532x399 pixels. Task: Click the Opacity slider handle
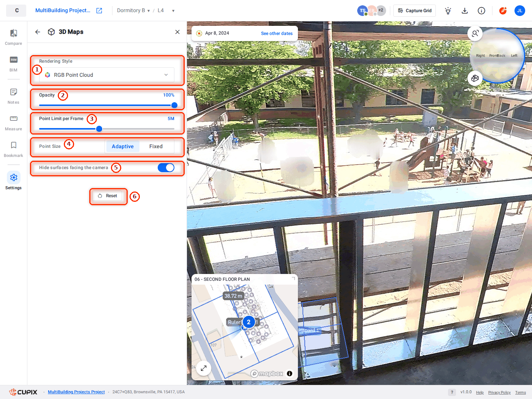tap(174, 105)
